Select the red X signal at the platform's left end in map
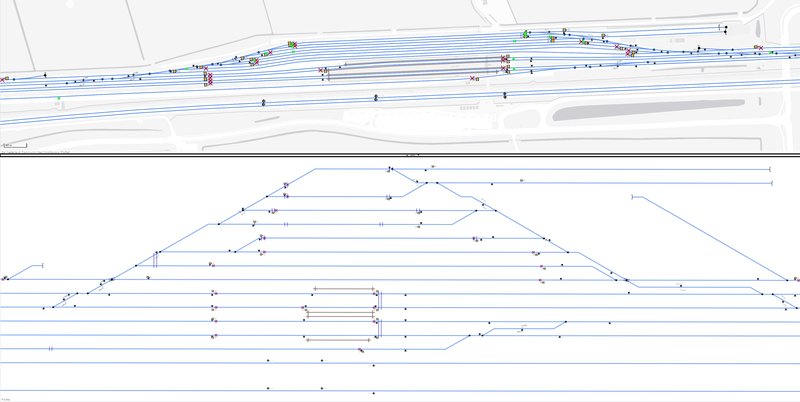 [x=321, y=70]
